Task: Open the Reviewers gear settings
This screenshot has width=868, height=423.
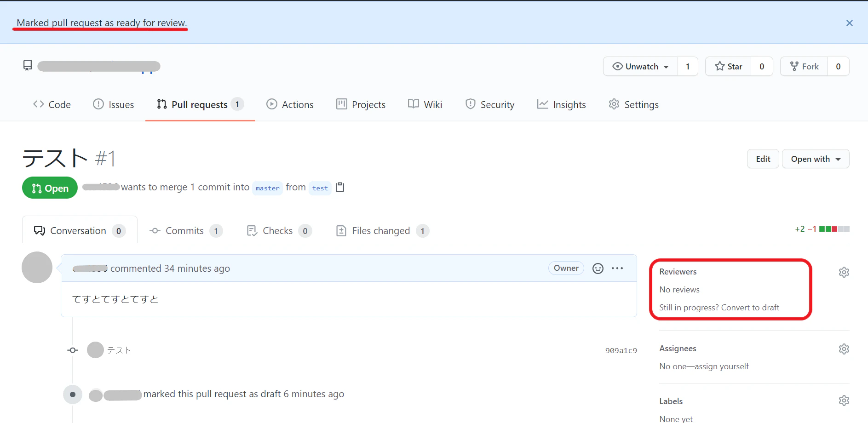Action: [x=844, y=272]
